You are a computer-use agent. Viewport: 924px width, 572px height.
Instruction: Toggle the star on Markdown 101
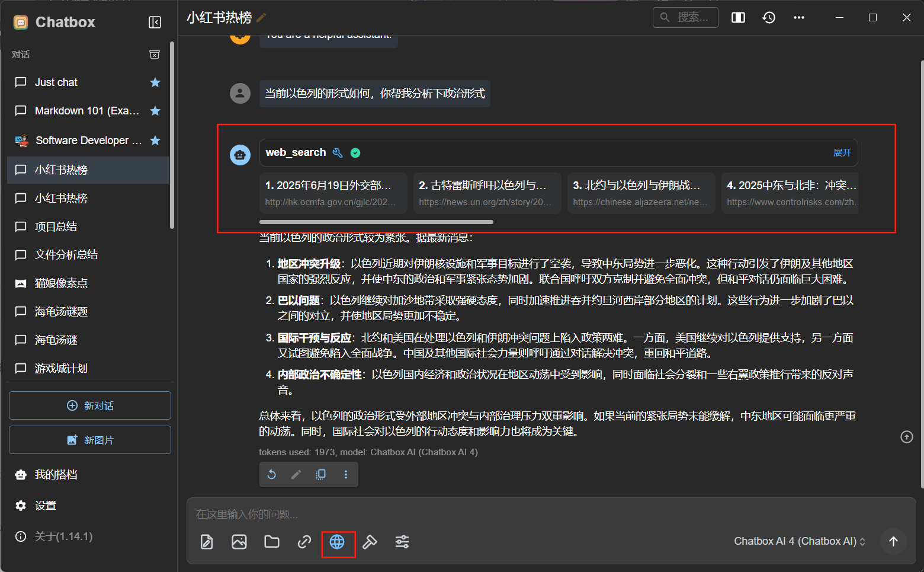[x=155, y=111]
